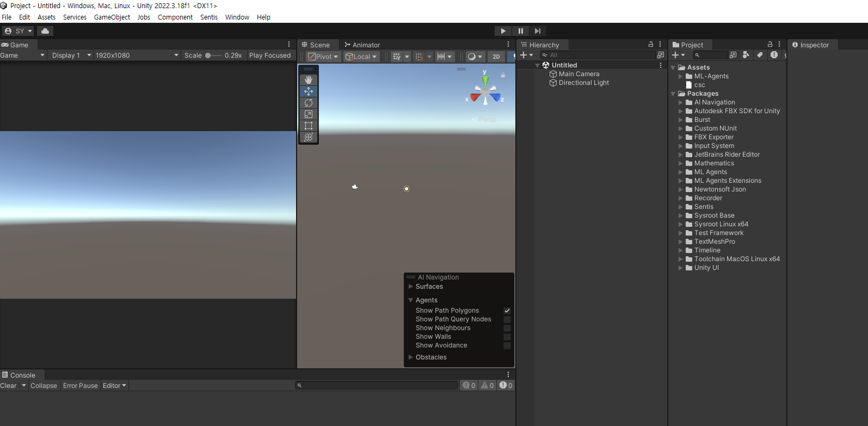Screen dimensions: 868x426
Task: Lock the Project panel
Action: [x=769, y=45]
